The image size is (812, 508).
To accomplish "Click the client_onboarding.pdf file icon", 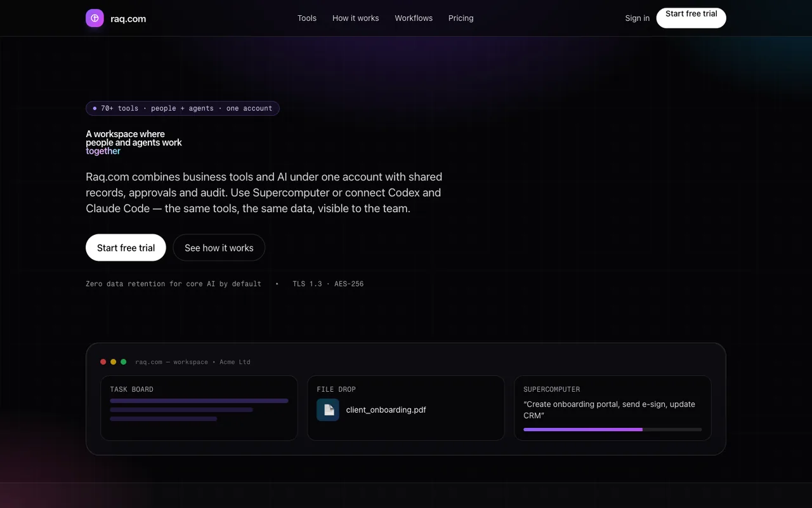I will pos(328,410).
